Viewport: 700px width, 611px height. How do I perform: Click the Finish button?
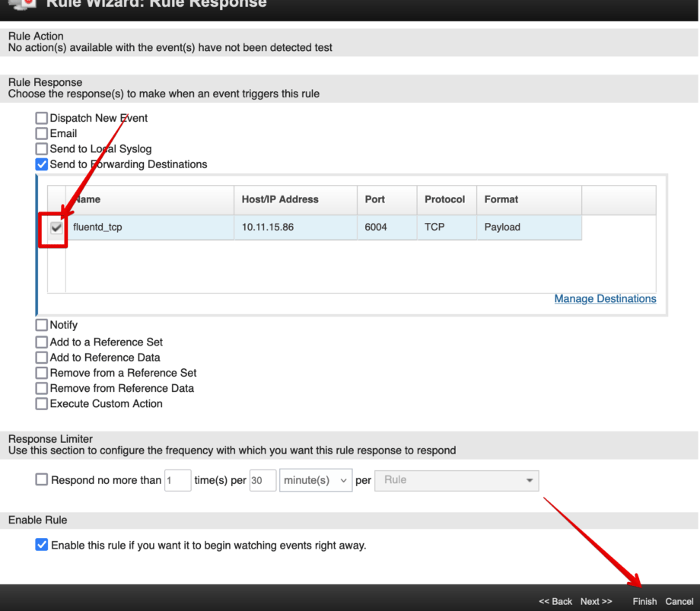[644, 601]
